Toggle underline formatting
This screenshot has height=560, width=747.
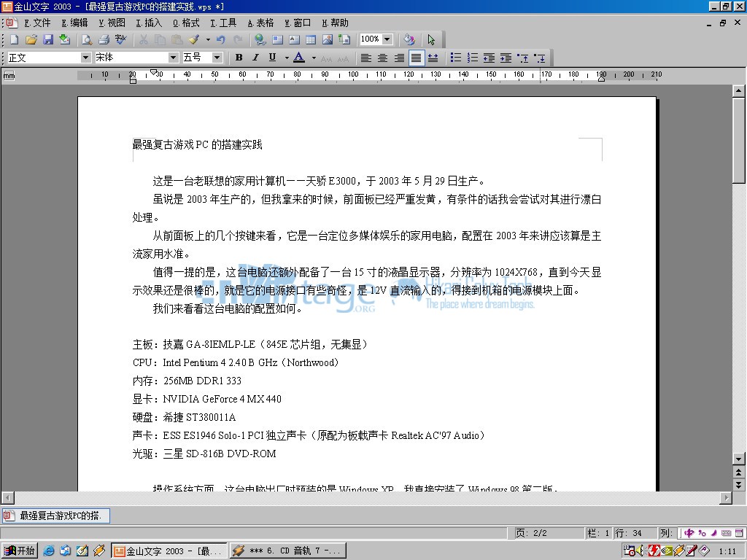pyautogui.click(x=272, y=58)
